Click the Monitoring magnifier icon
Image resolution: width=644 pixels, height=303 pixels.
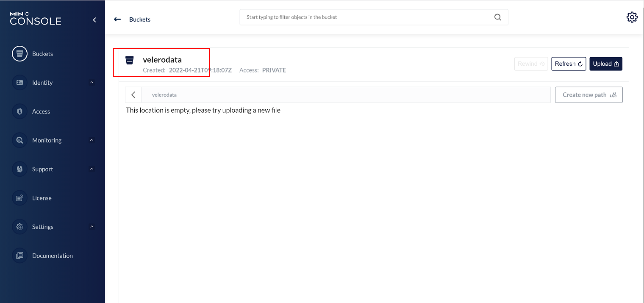(19, 140)
